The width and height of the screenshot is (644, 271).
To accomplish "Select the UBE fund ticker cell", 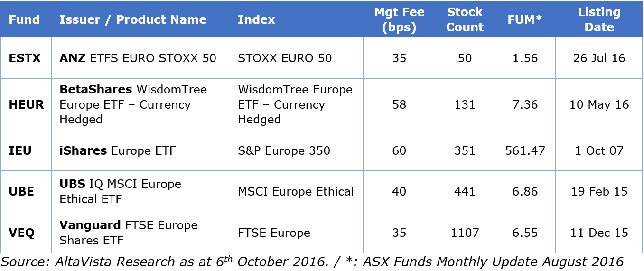I will (21, 191).
